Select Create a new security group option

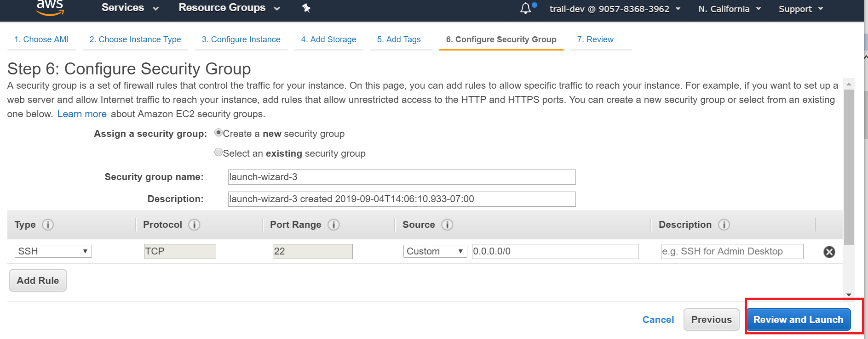tap(218, 133)
